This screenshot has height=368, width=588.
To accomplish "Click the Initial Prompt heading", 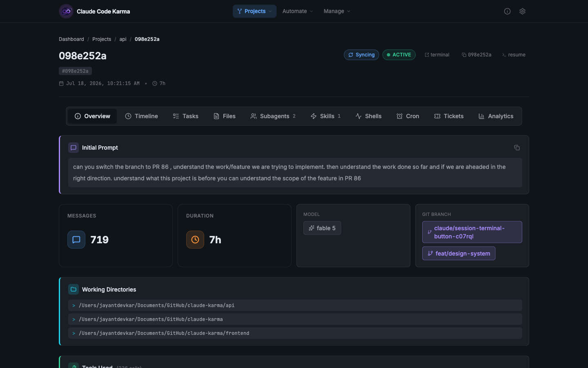I will (100, 148).
